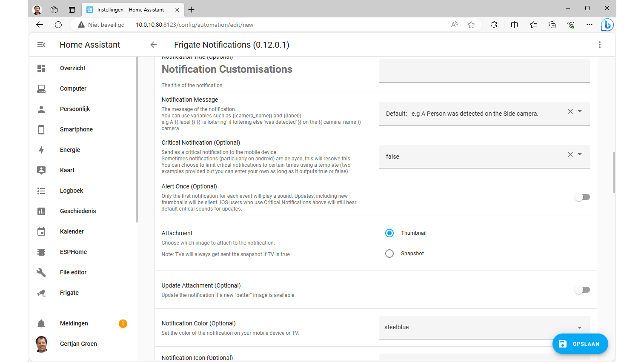The width and height of the screenshot is (644, 362).
Task: Click the Notification Title input field
Action: pos(484,71)
